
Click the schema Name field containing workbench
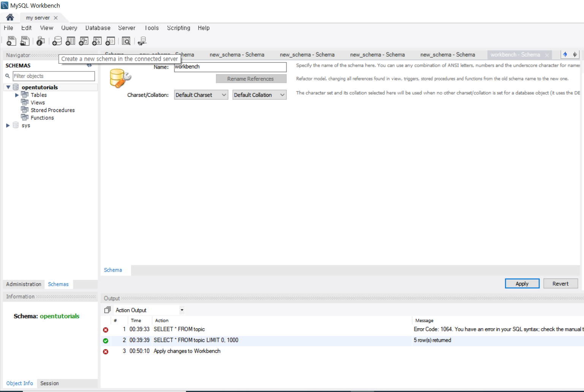pos(230,67)
